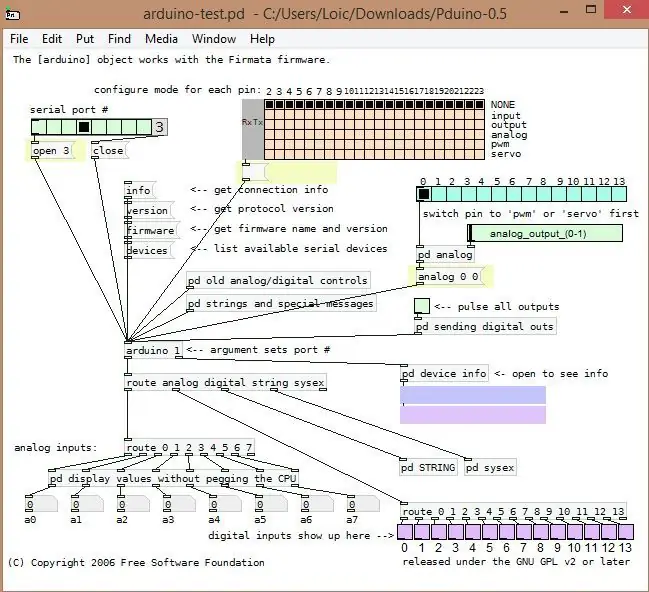The image size is (649, 592).
Task: Click the serial port number box showing 3
Action: click(x=160, y=127)
